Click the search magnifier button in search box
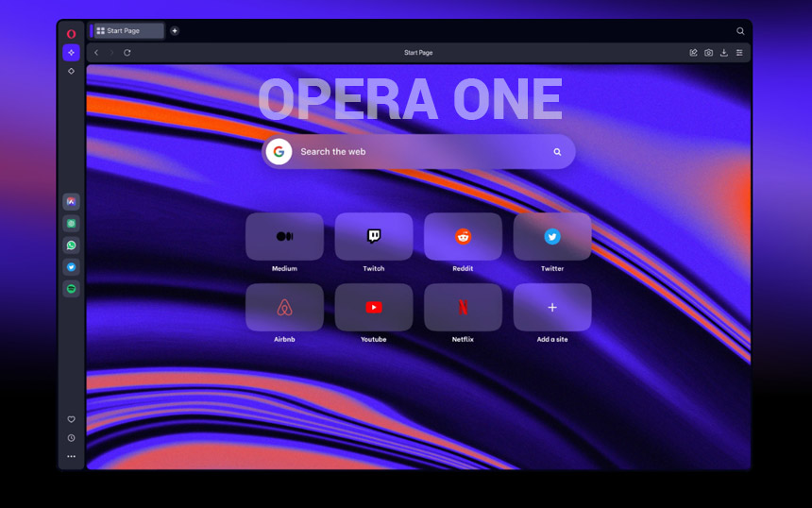The height and width of the screenshot is (508, 812). pos(557,152)
